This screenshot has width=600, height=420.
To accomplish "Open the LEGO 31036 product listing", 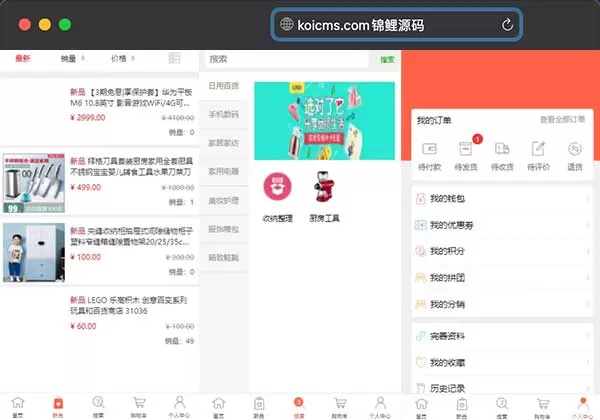I will tap(99, 319).
